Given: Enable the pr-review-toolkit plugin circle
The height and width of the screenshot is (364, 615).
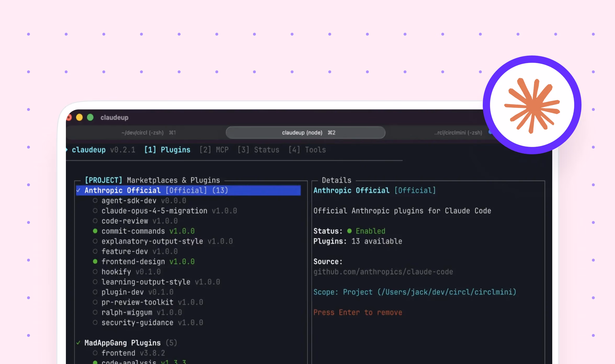Looking at the screenshot, I should point(95,302).
